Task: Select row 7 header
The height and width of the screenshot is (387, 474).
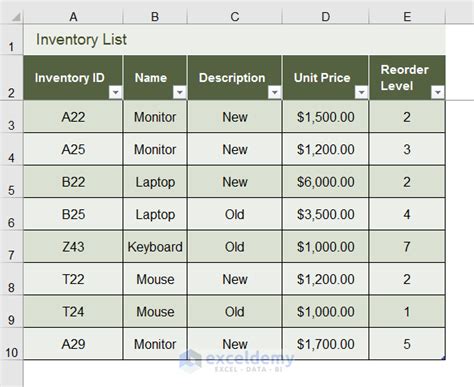Action: [11, 247]
